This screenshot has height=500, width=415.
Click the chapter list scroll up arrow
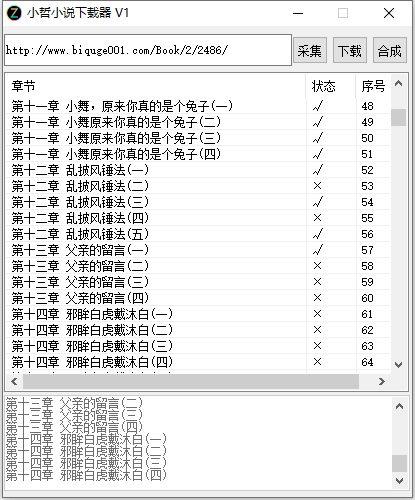pyautogui.click(x=398, y=83)
